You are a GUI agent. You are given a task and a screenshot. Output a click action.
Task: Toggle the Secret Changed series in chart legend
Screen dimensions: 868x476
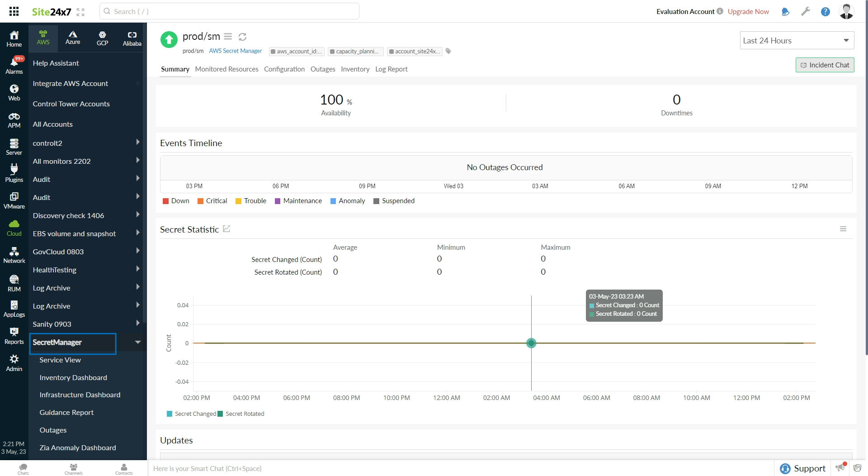pos(191,414)
